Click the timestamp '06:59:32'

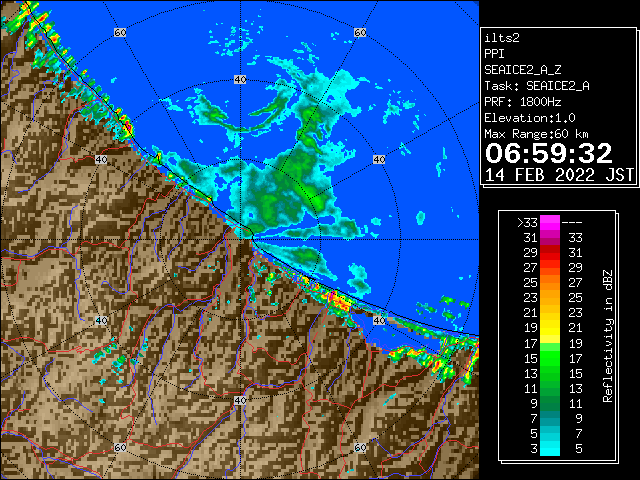point(549,153)
